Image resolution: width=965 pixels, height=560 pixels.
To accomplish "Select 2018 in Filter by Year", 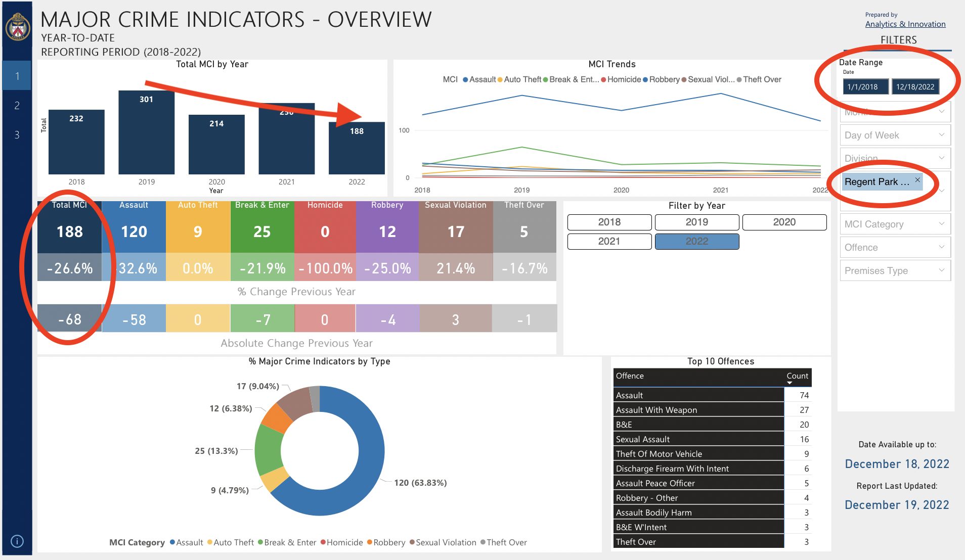I will pyautogui.click(x=609, y=222).
